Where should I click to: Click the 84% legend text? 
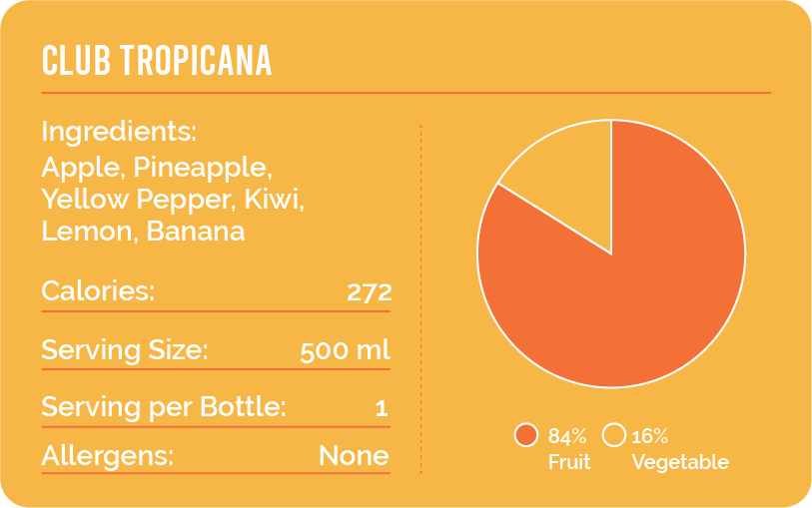[567, 436]
